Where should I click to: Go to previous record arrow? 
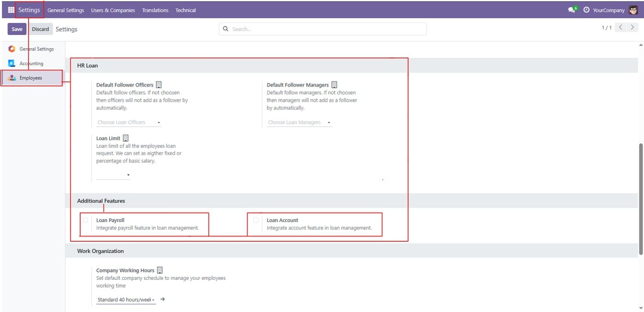coord(621,27)
